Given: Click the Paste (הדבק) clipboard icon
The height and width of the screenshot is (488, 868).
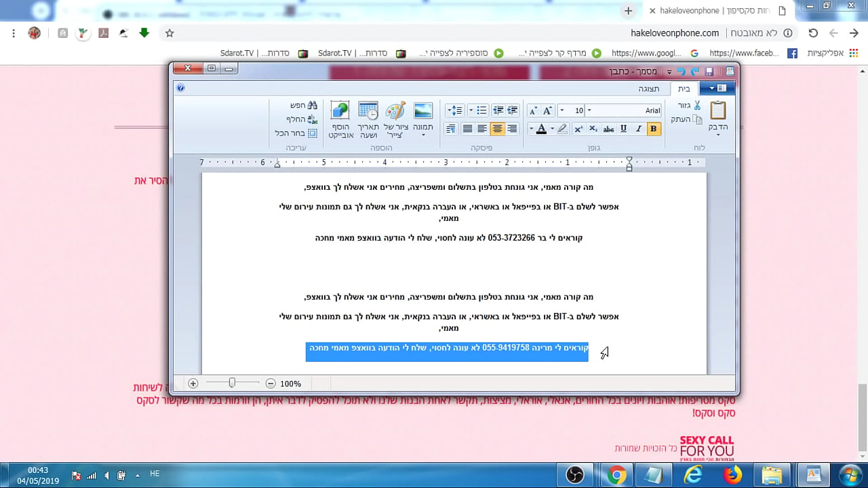Looking at the screenshot, I should pos(718,110).
